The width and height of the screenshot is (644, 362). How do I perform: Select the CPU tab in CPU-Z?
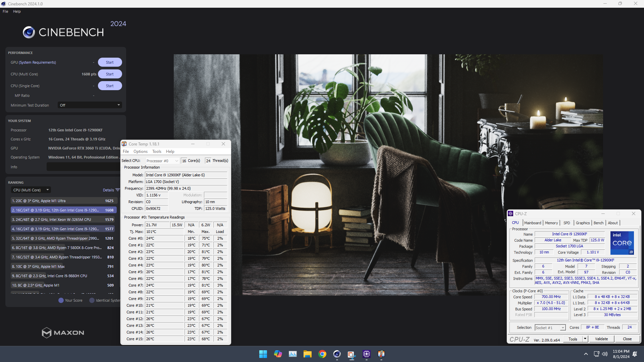516,223
